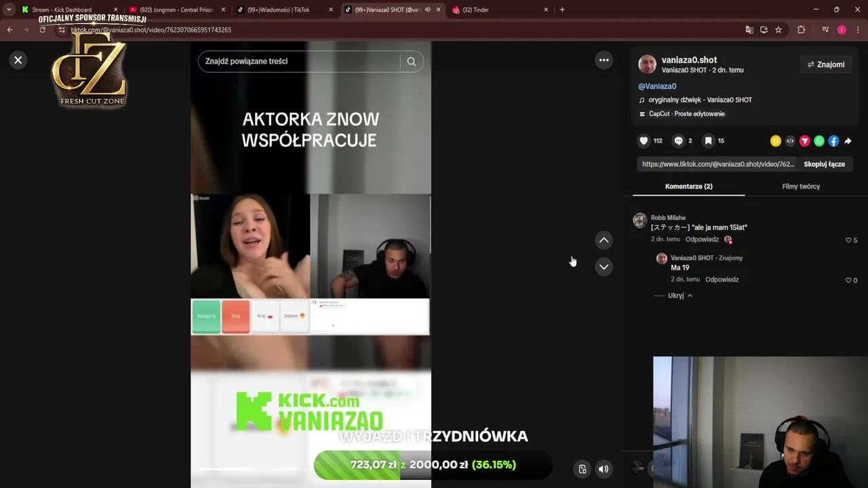Switch to Filmy twórcy tab
The height and width of the screenshot is (488, 868).
tap(801, 186)
